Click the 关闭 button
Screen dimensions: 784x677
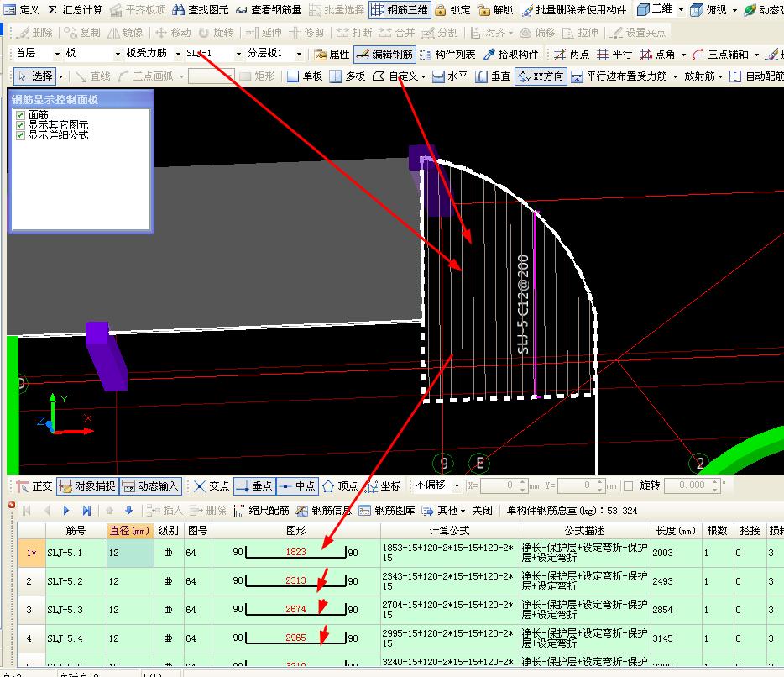point(482,511)
